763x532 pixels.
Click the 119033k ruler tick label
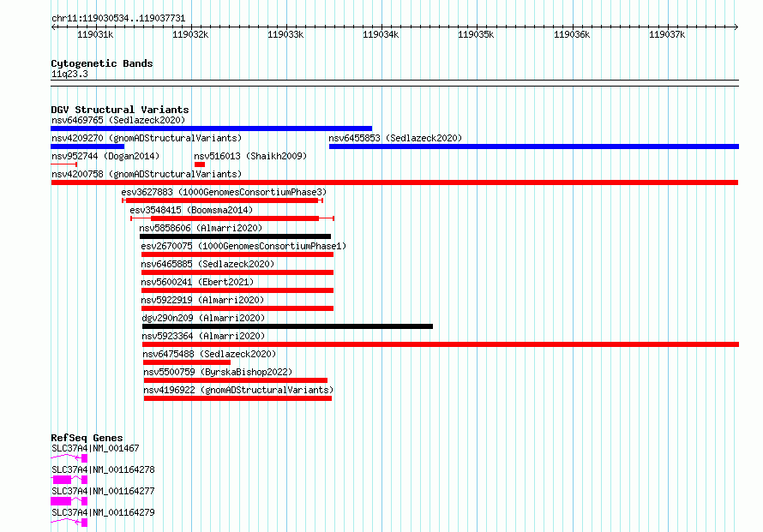pyautogui.click(x=285, y=34)
